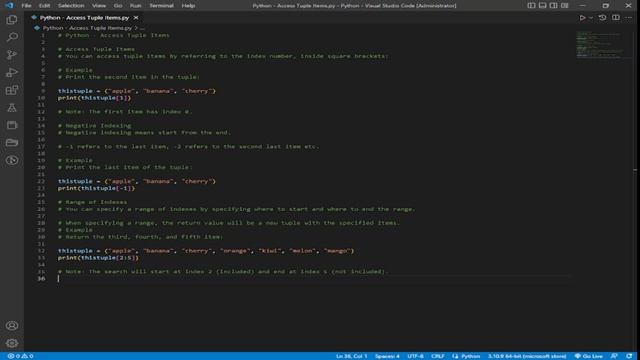Click line number 22 in the gutter

click(41, 181)
